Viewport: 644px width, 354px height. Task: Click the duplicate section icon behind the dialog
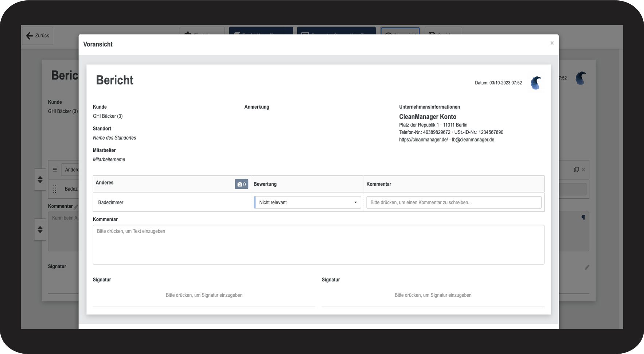tap(576, 170)
